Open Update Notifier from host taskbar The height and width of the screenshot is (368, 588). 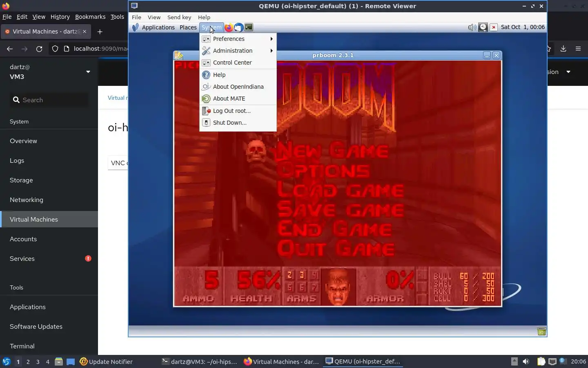[106, 361]
